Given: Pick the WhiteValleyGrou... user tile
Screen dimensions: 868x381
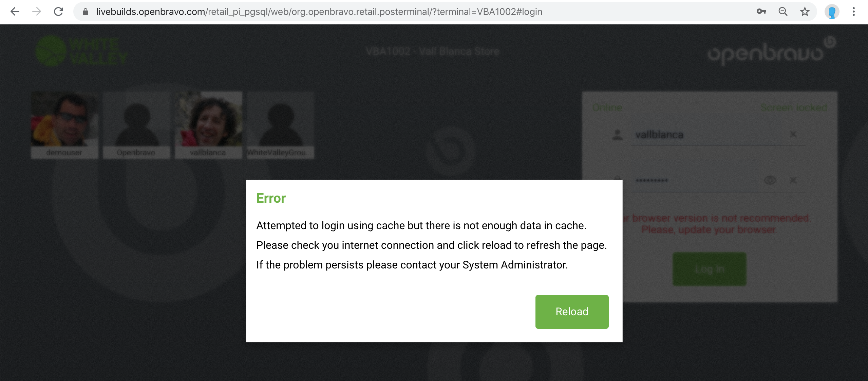Looking at the screenshot, I should coord(281,125).
